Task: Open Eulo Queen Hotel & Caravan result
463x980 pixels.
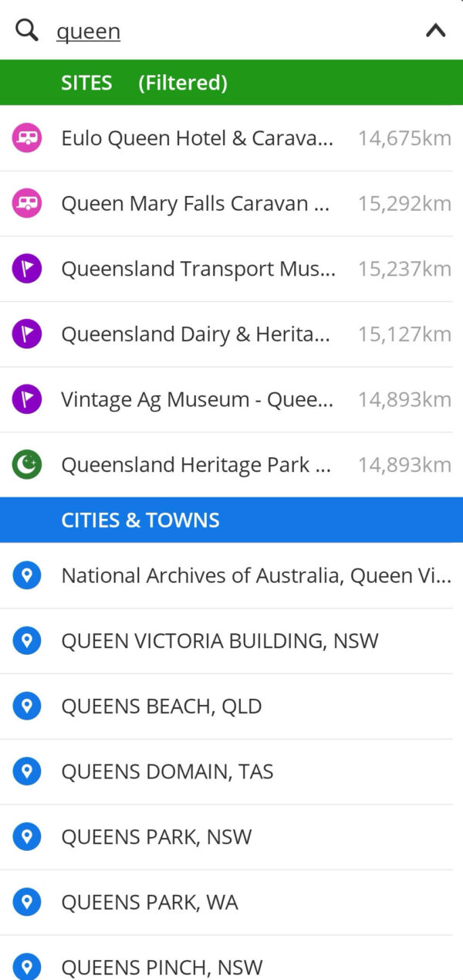Action: pyautogui.click(x=197, y=137)
